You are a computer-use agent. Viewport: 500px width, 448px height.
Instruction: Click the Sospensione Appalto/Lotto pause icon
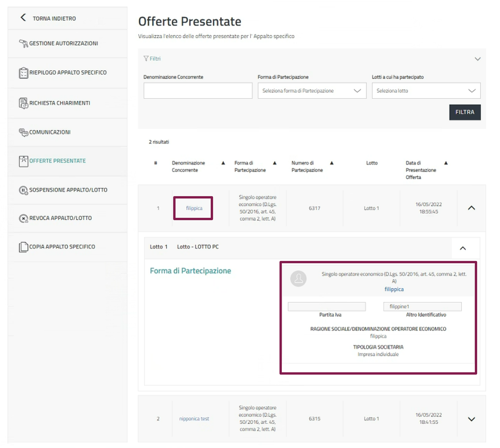point(23,190)
